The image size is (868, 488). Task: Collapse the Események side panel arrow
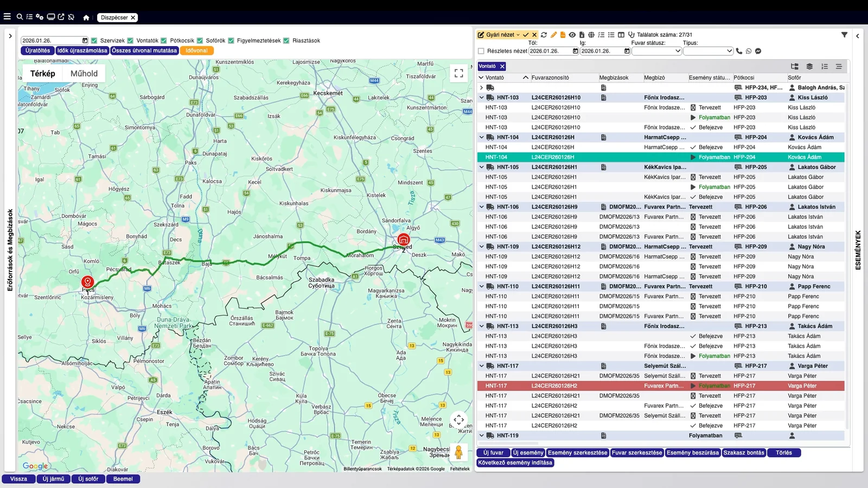(x=857, y=36)
